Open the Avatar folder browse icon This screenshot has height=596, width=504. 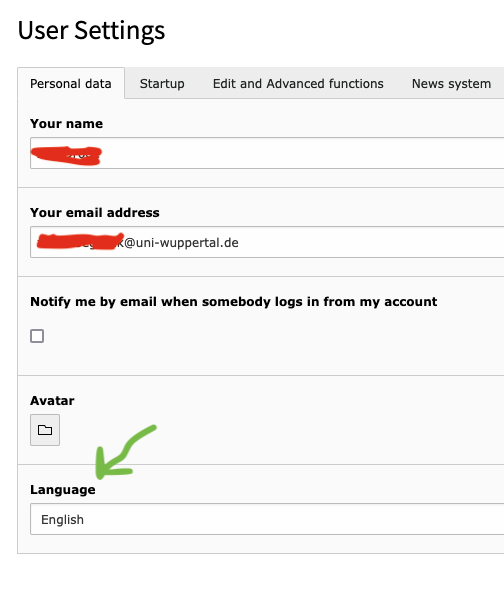point(45,430)
